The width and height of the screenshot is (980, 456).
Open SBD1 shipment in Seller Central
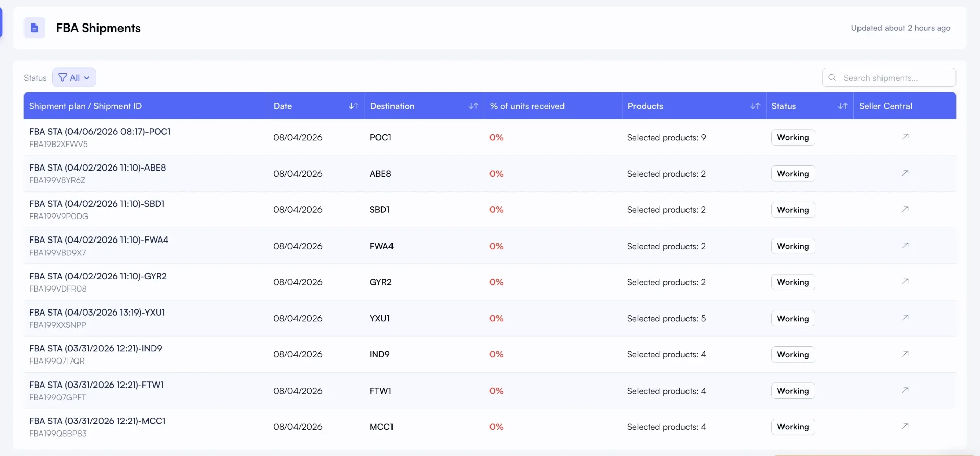tap(905, 209)
